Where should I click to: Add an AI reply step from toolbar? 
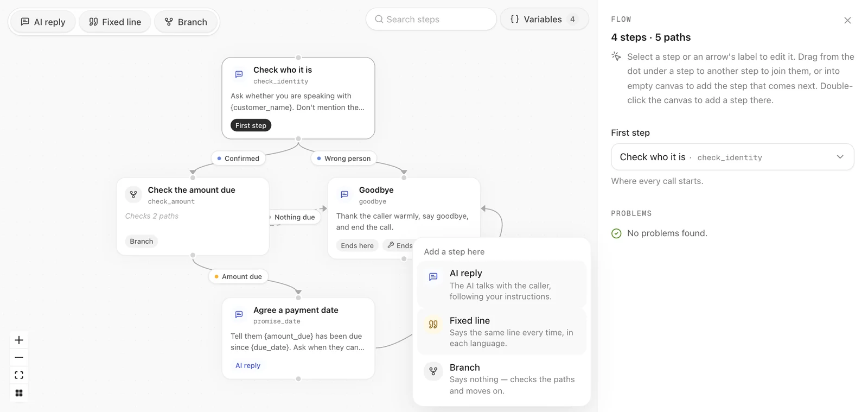(43, 22)
